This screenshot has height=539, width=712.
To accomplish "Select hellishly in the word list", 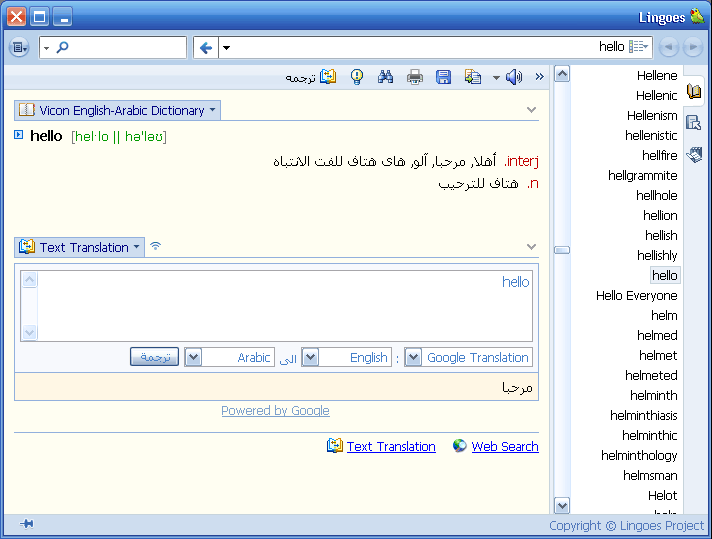I will coord(657,255).
